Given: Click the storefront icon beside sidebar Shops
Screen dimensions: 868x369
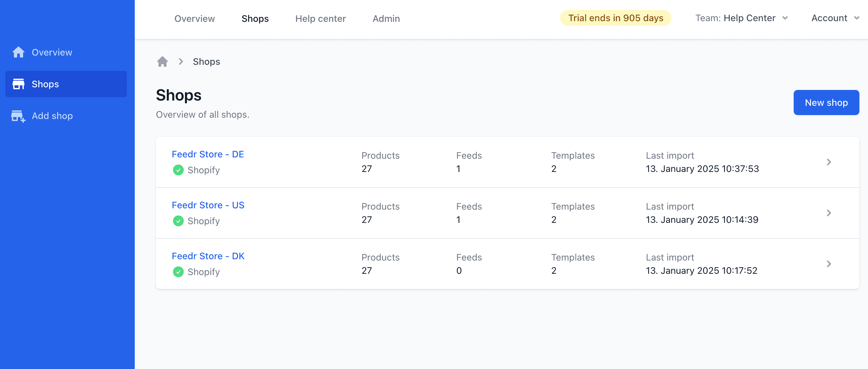Looking at the screenshot, I should [18, 84].
